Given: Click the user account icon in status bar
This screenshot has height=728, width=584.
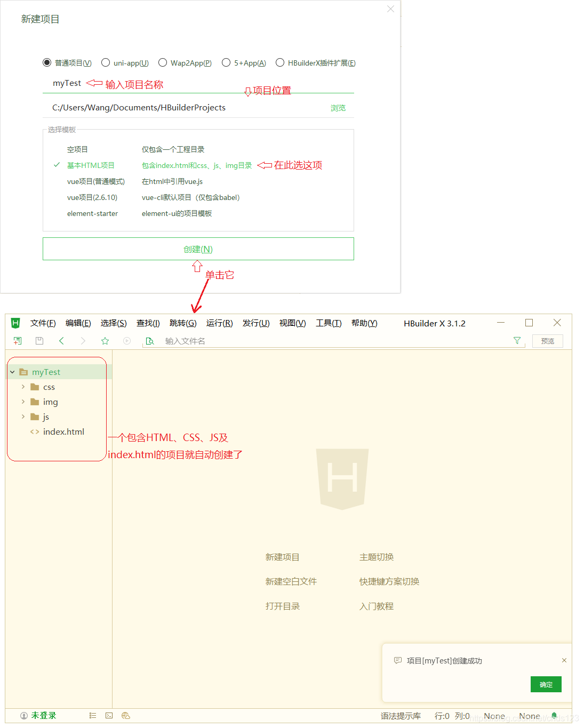Looking at the screenshot, I should point(24,716).
